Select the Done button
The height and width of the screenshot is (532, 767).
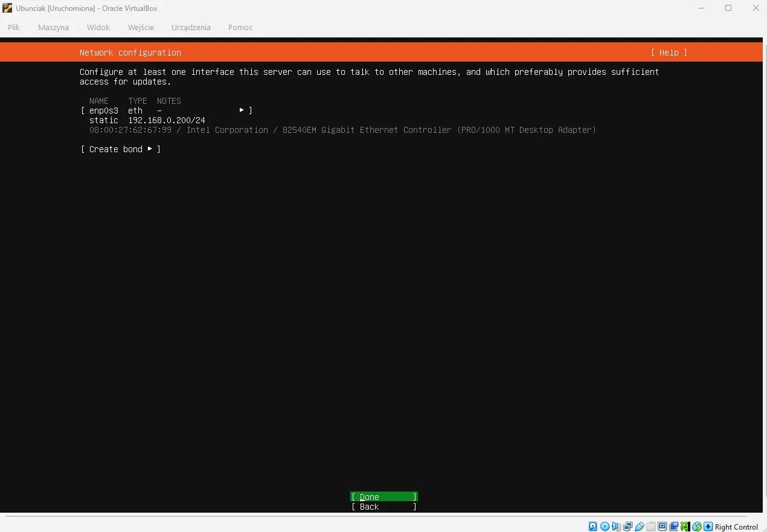point(384,497)
